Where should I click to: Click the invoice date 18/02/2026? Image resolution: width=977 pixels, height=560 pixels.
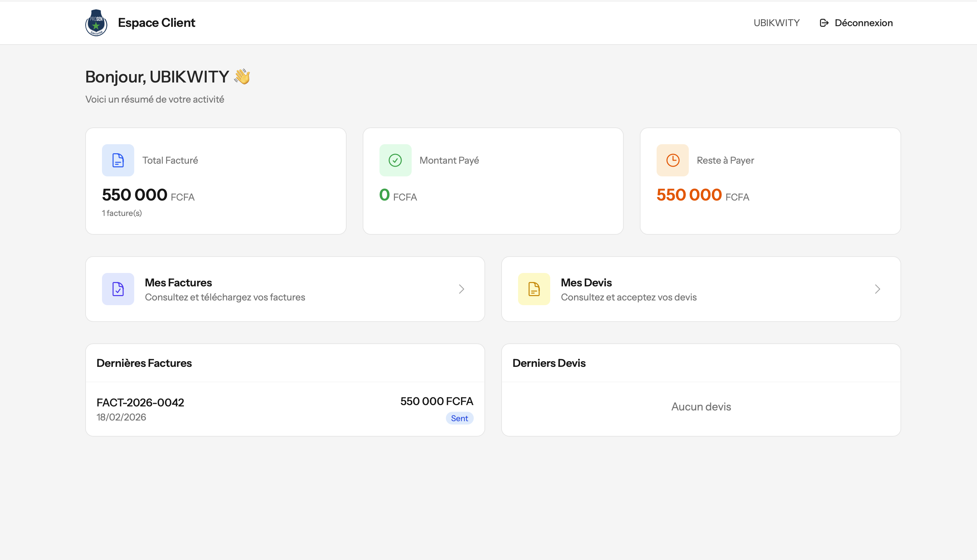coord(121,417)
